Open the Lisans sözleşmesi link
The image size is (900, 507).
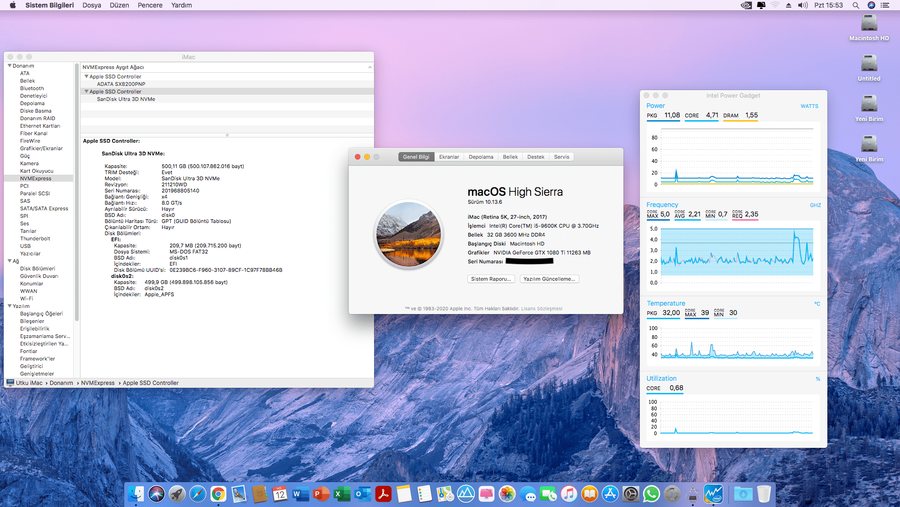541,309
